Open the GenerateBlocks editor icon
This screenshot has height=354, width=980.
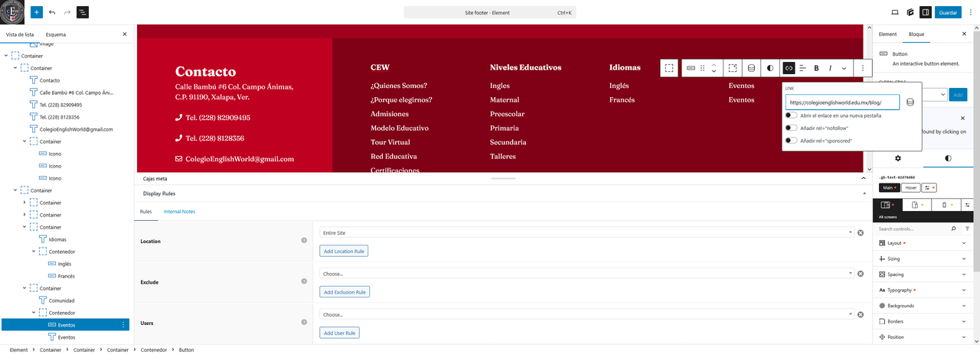click(910, 12)
